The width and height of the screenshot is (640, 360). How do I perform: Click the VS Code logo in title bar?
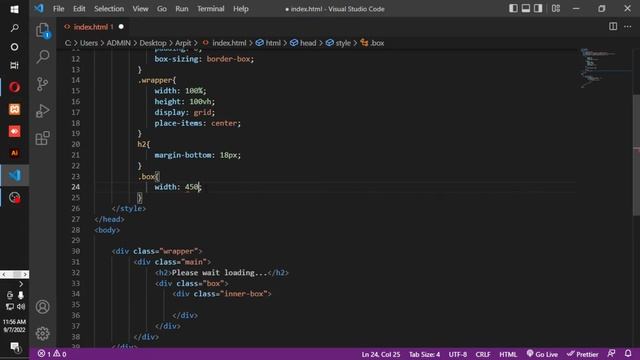[x=39, y=9]
